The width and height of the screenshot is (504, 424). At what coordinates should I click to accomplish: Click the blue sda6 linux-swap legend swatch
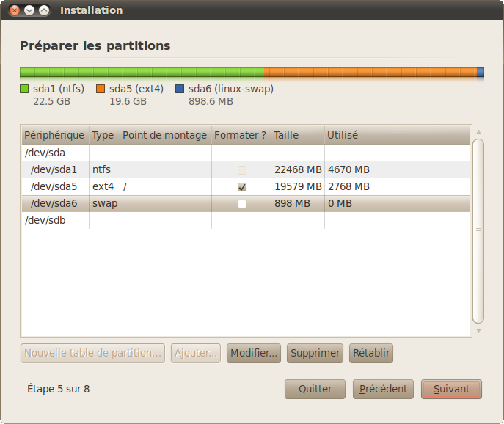[180, 89]
